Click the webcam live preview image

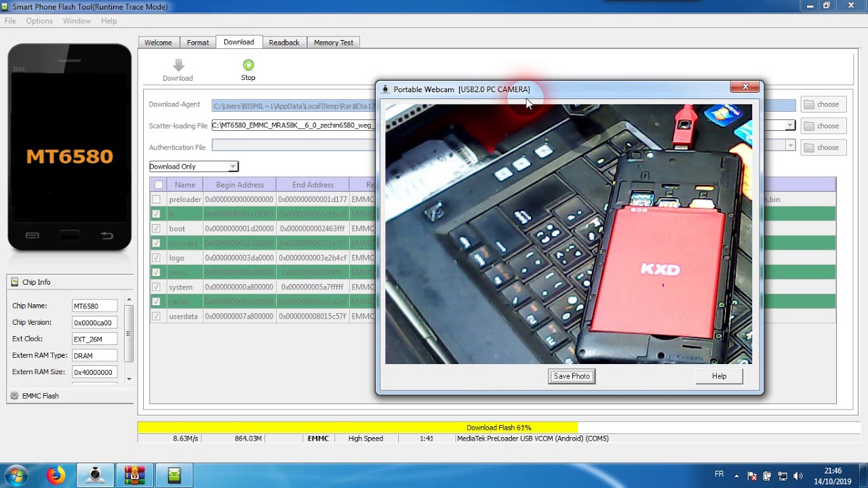[568, 234]
